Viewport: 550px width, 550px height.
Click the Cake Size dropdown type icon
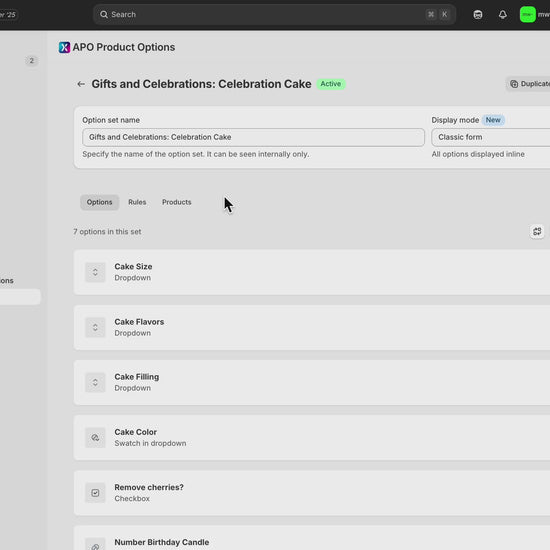click(95, 272)
